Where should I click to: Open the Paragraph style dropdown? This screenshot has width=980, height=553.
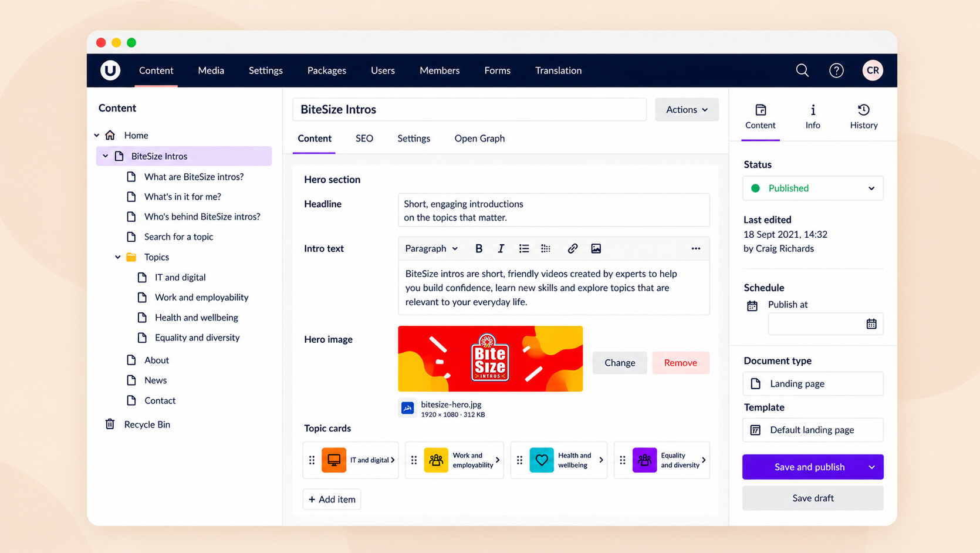coord(431,248)
